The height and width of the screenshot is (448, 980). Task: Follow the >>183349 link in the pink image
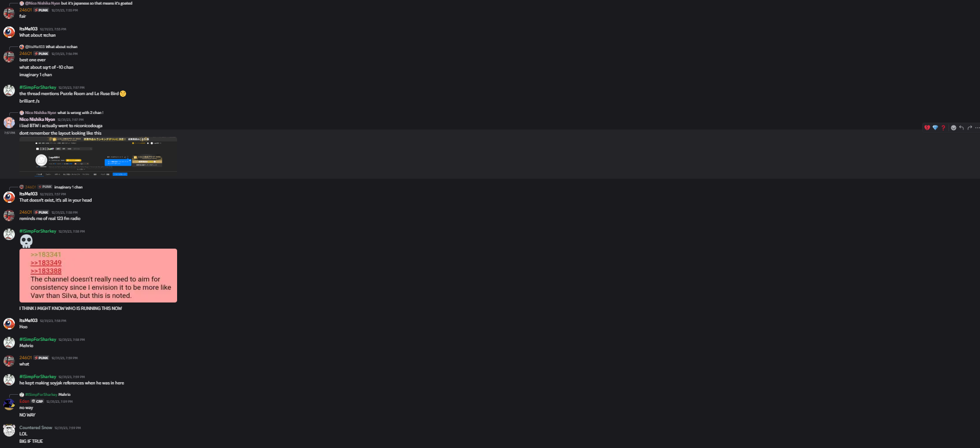coord(46,263)
